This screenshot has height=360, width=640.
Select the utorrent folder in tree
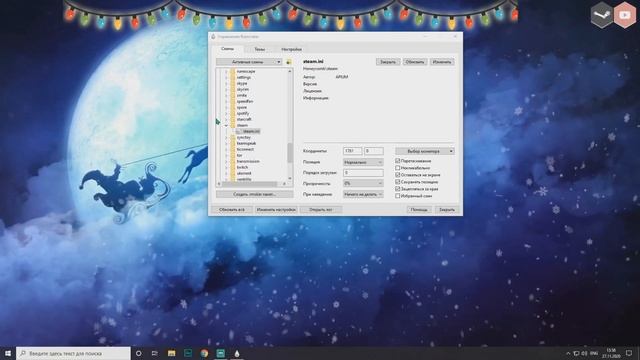tap(244, 173)
